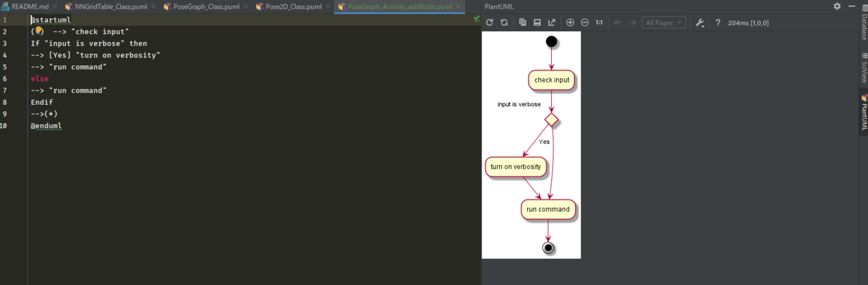Zoom out of the diagram

coord(584,22)
